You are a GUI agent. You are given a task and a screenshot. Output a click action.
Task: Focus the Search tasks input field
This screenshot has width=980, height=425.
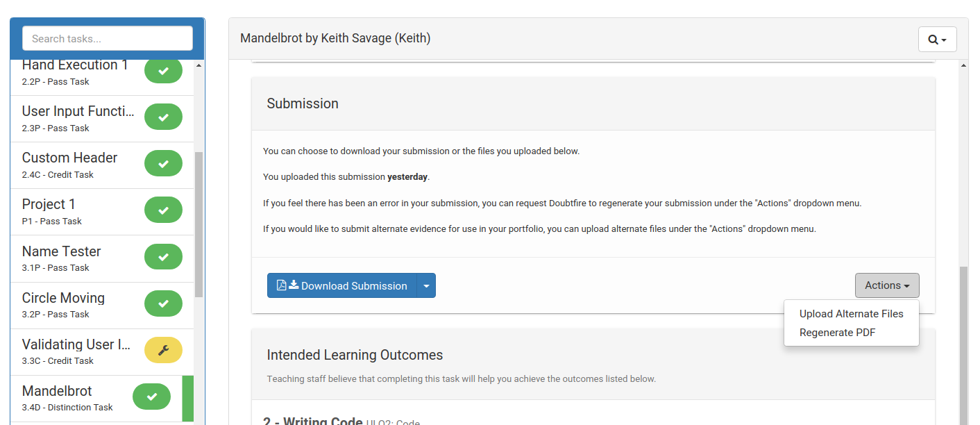pos(108,39)
